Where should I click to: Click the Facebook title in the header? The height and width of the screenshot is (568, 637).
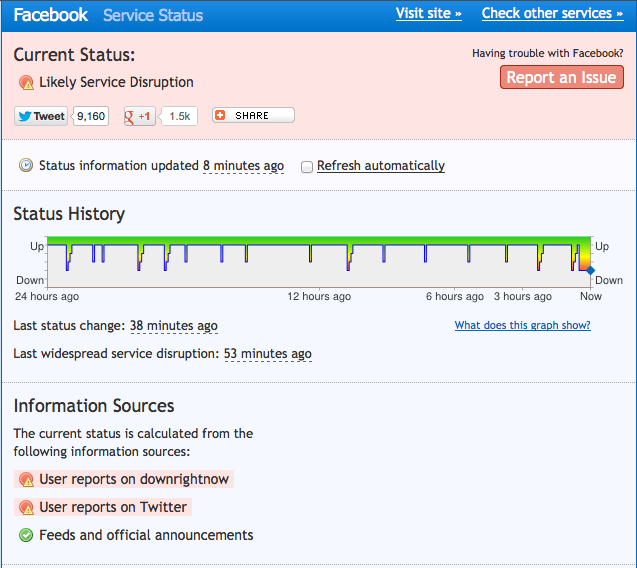[x=51, y=15]
